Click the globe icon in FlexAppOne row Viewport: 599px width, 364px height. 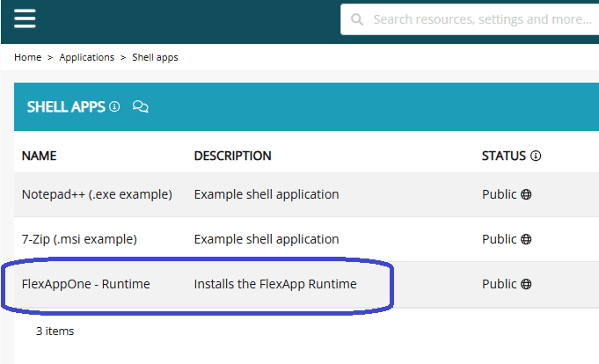tap(526, 284)
